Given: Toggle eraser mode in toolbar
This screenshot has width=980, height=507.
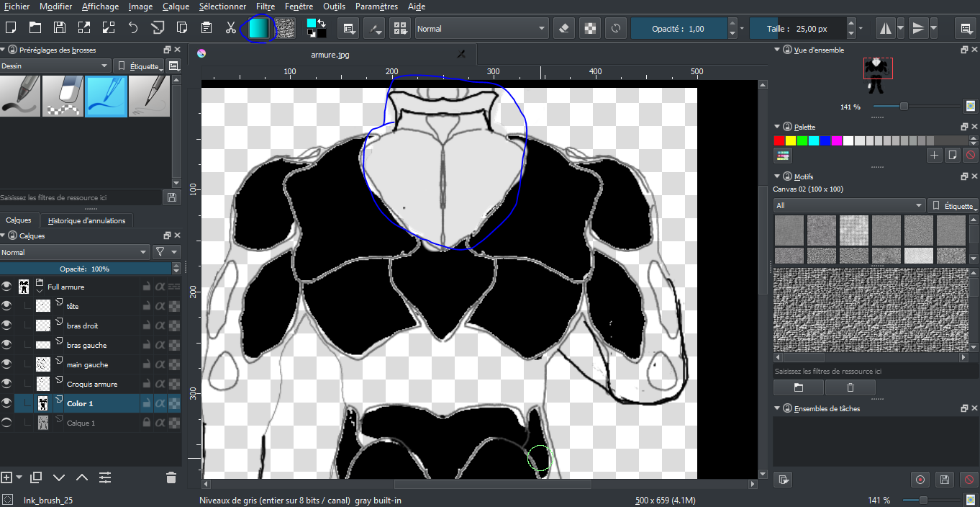Looking at the screenshot, I should click(x=564, y=29).
